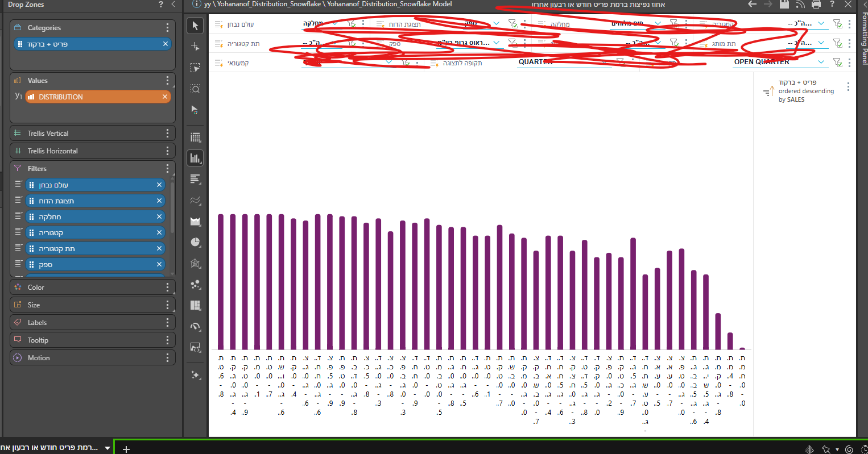Remove the ספק filter chip
868x454 pixels.
click(159, 264)
